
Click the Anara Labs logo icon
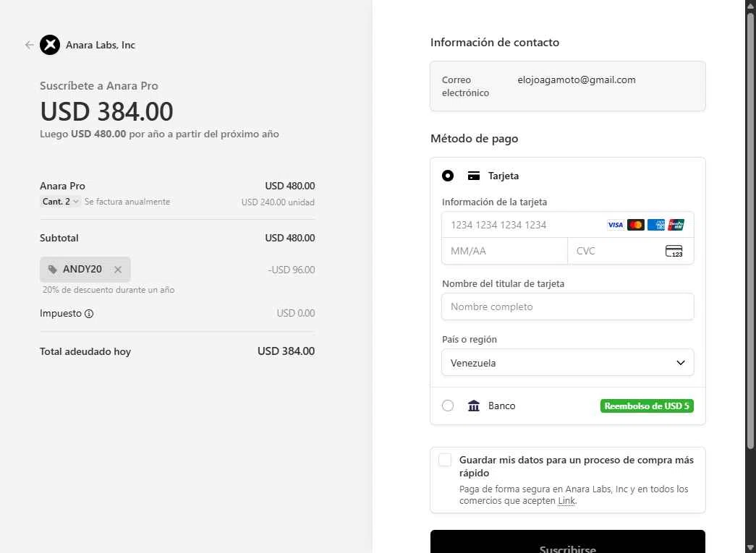point(50,45)
